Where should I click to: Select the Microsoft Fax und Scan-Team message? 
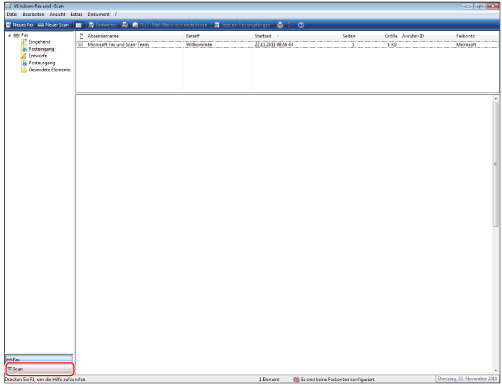click(287, 45)
